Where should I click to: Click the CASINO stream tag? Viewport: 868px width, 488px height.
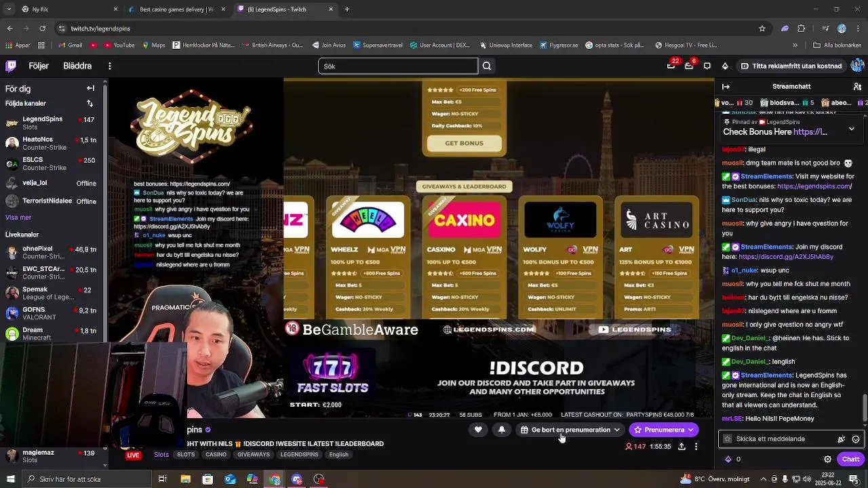216,455
